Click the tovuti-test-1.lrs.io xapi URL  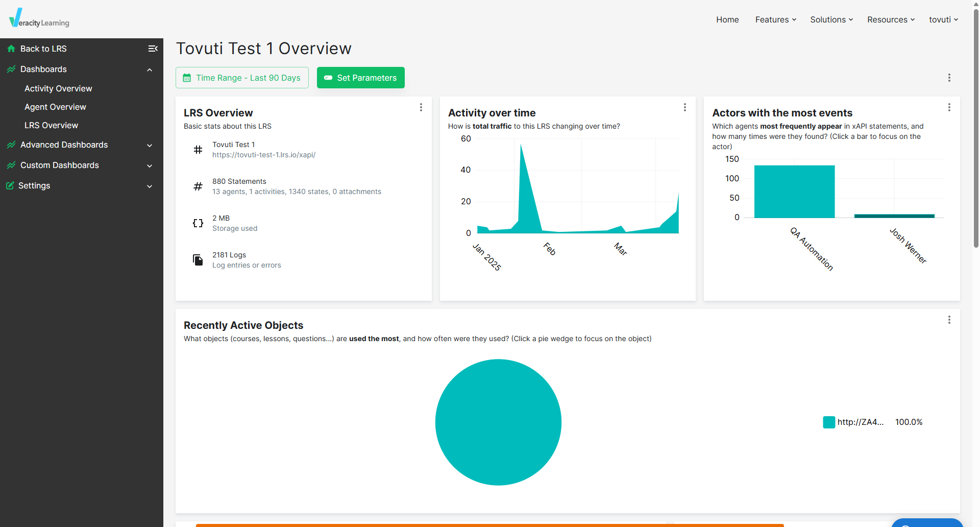264,155
